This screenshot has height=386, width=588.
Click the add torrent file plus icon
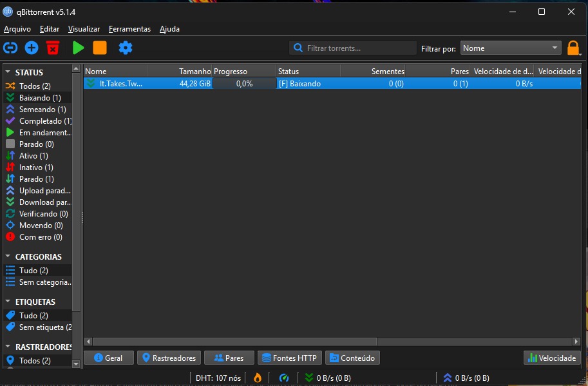(x=32, y=48)
